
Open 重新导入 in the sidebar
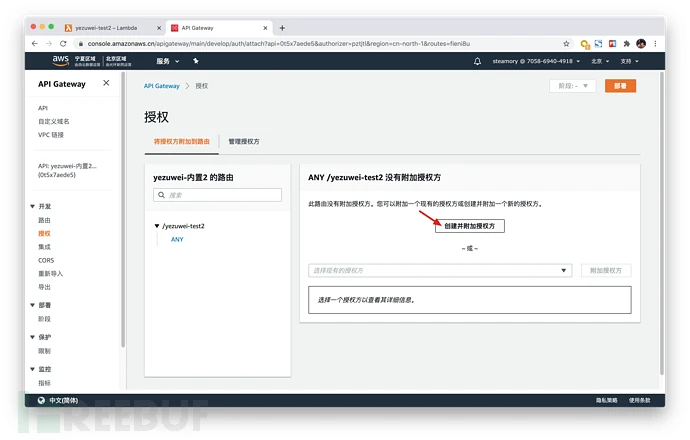50,273
